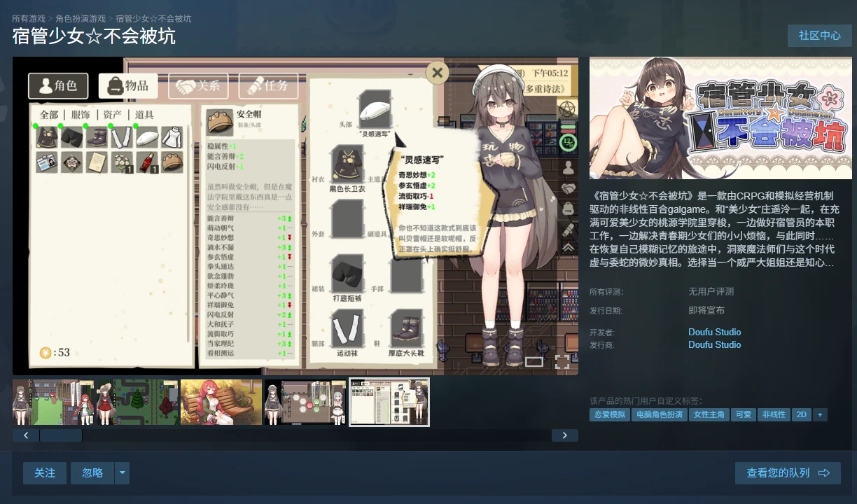The width and height of the screenshot is (857, 504).
Task: Click the coin currency icon showing 53
Action: click(x=46, y=352)
